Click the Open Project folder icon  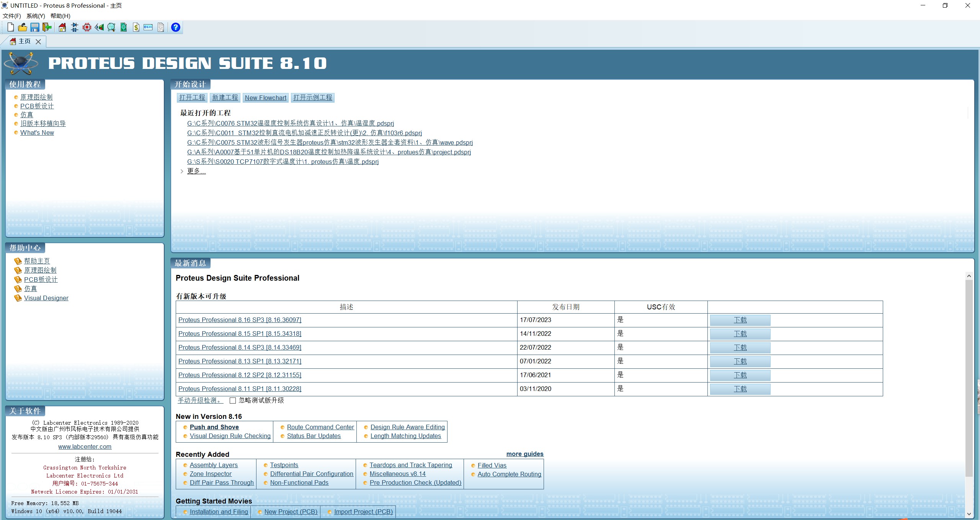[23, 27]
